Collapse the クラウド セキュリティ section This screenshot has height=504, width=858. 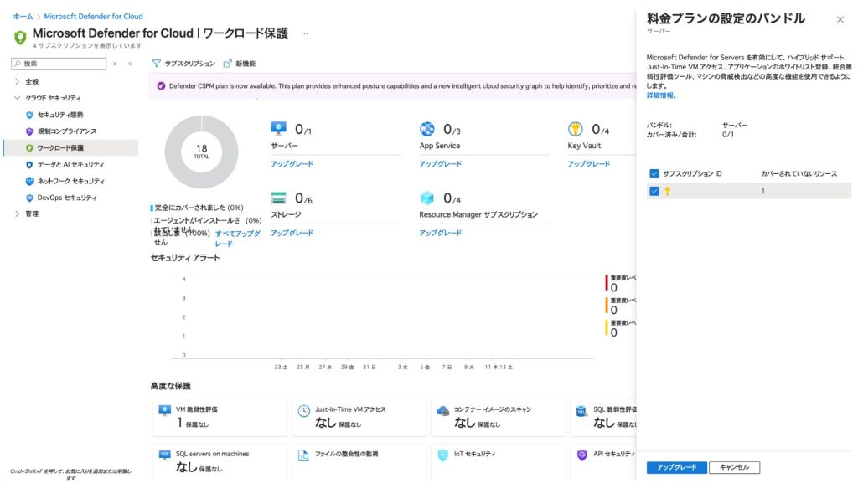tap(18, 98)
